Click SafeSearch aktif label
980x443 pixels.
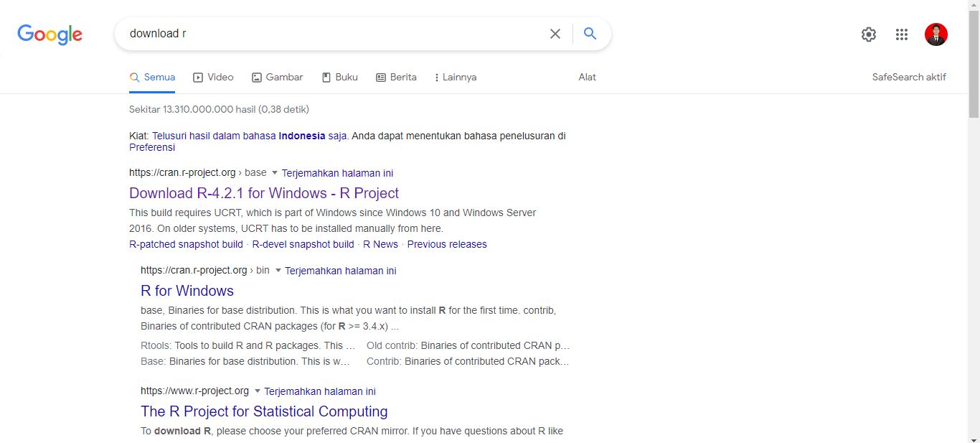pyautogui.click(x=909, y=78)
